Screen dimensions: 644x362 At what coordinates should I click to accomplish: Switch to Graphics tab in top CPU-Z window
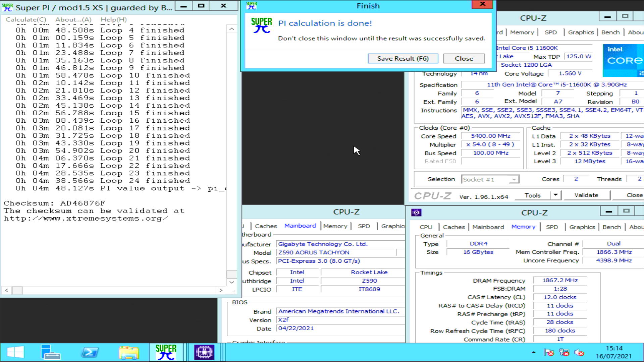point(581,32)
